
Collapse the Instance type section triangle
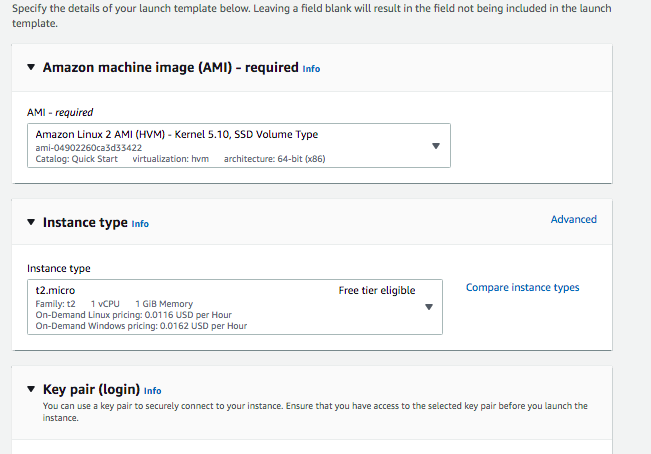point(31,223)
